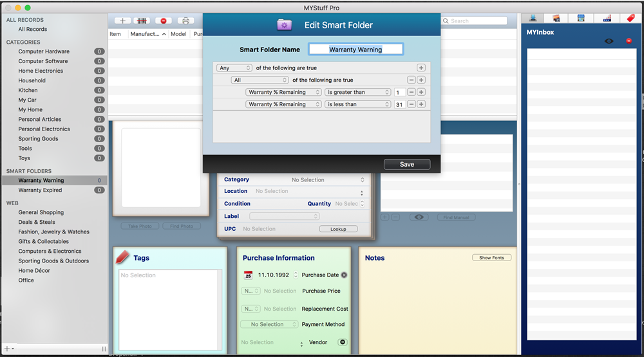
Task: Open the Any condition dropdown
Action: click(x=234, y=68)
